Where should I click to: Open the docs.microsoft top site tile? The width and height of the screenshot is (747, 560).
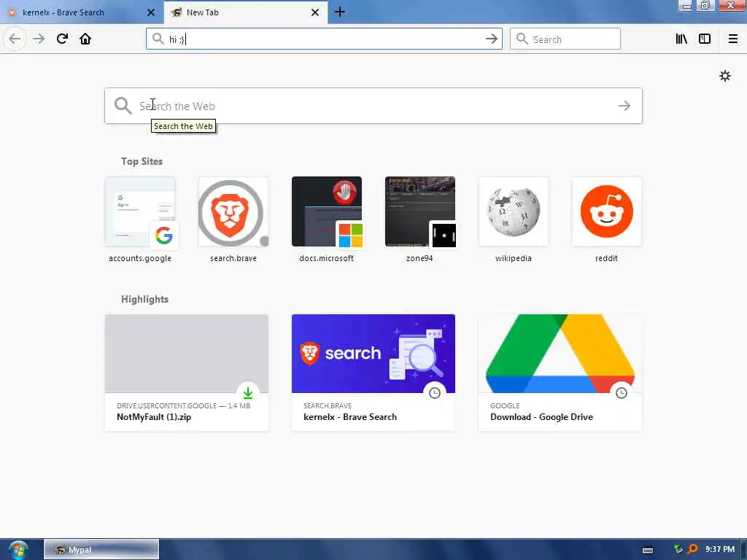(327, 220)
